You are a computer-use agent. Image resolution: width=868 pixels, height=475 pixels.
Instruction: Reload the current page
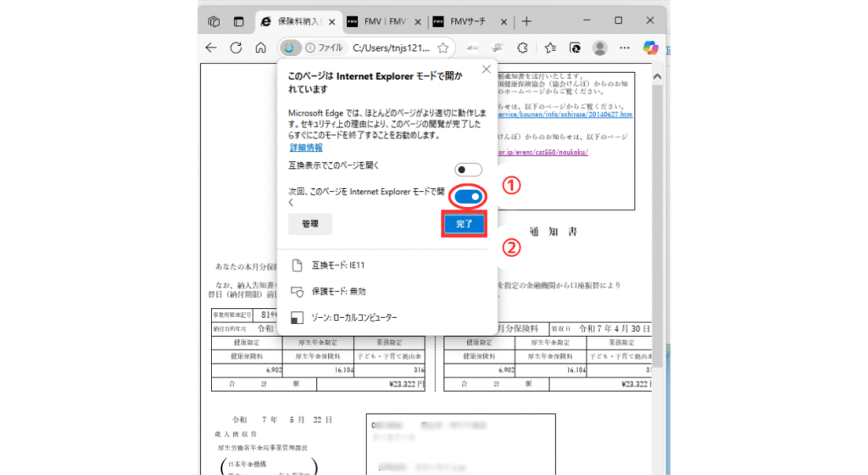(x=236, y=47)
